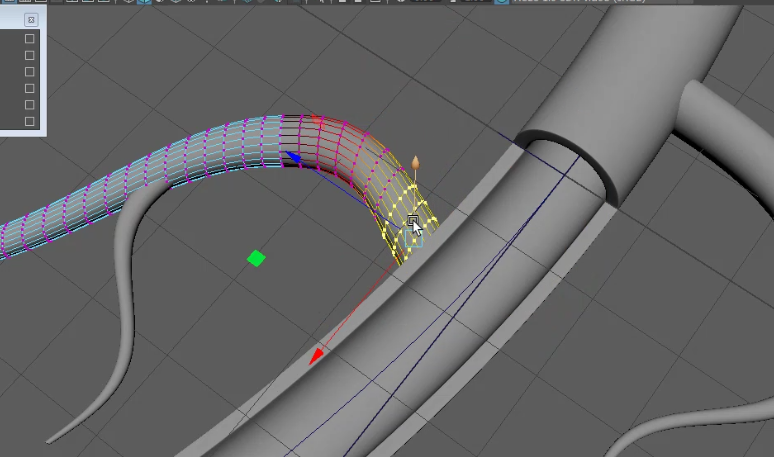Select the red axis arrow of the manipulator
The height and width of the screenshot is (457, 774).
[316, 355]
